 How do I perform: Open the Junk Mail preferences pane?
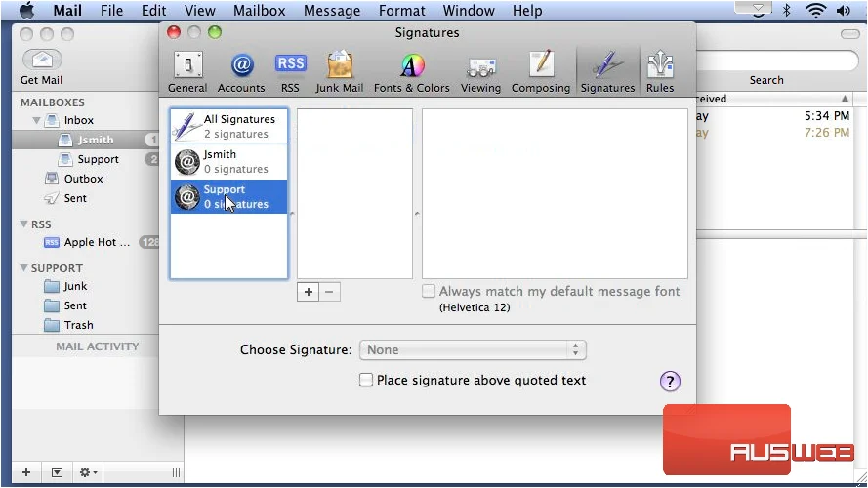(x=340, y=72)
